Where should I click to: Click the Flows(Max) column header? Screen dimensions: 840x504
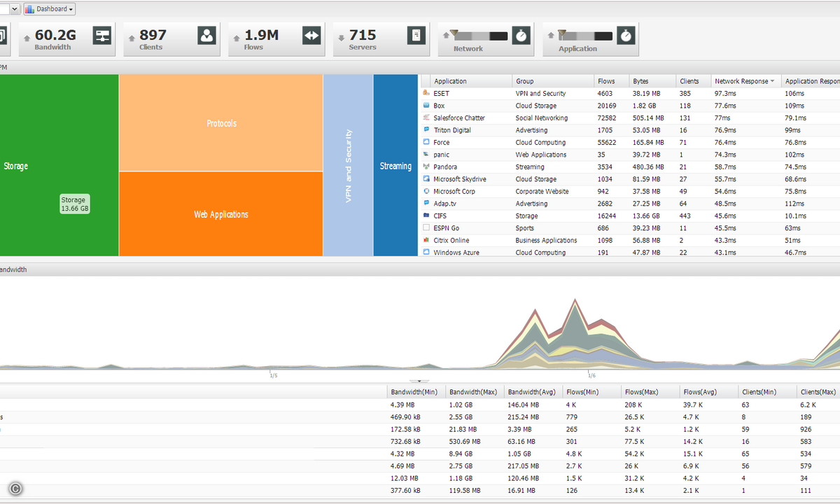point(651,392)
